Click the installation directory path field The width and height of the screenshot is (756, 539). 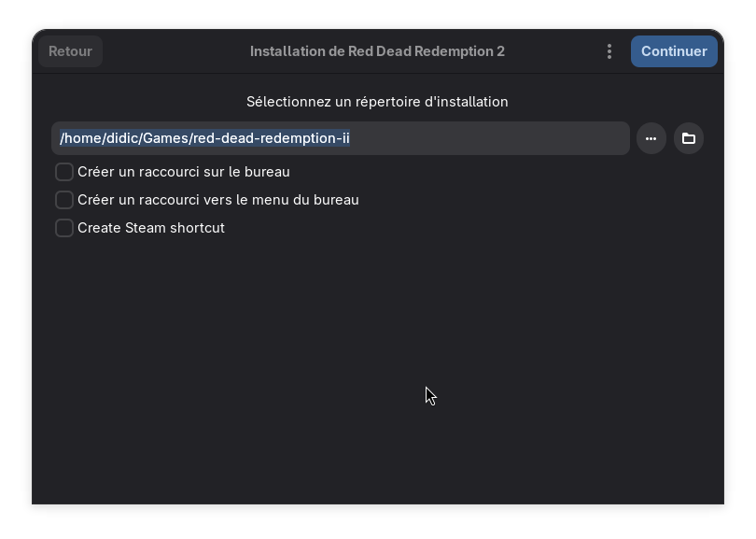coord(341,138)
